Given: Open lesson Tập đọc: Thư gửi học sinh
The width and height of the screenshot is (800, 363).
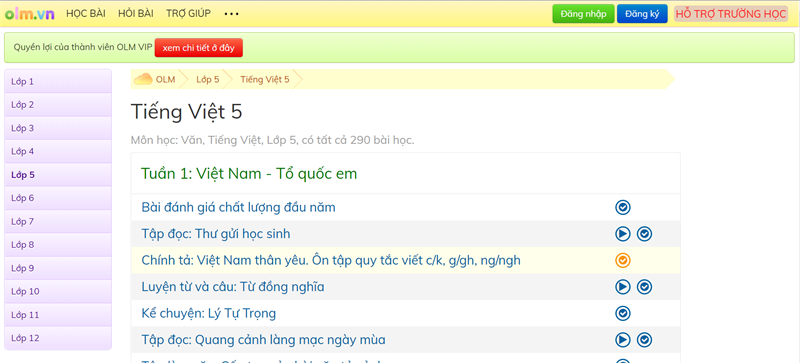Looking at the screenshot, I should 216,234.
